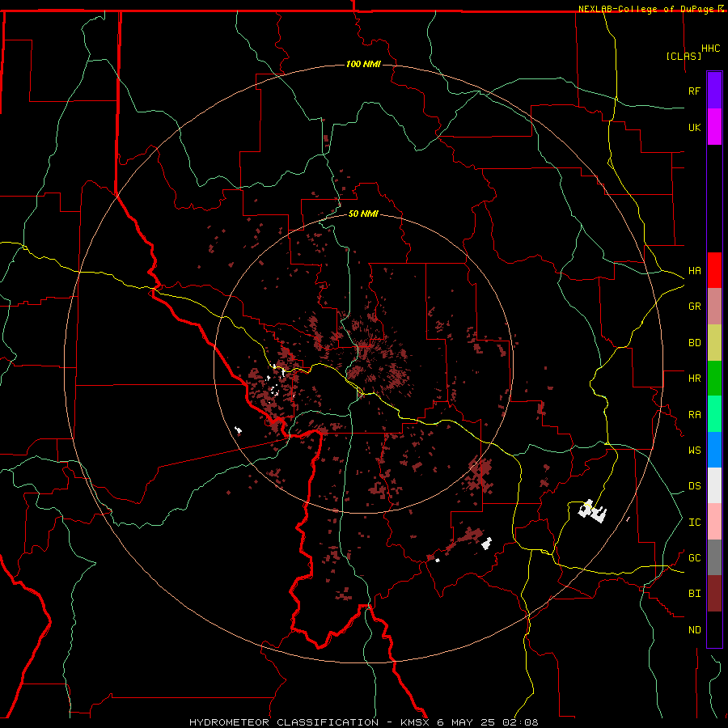Click the IC legend label

[x=694, y=523]
